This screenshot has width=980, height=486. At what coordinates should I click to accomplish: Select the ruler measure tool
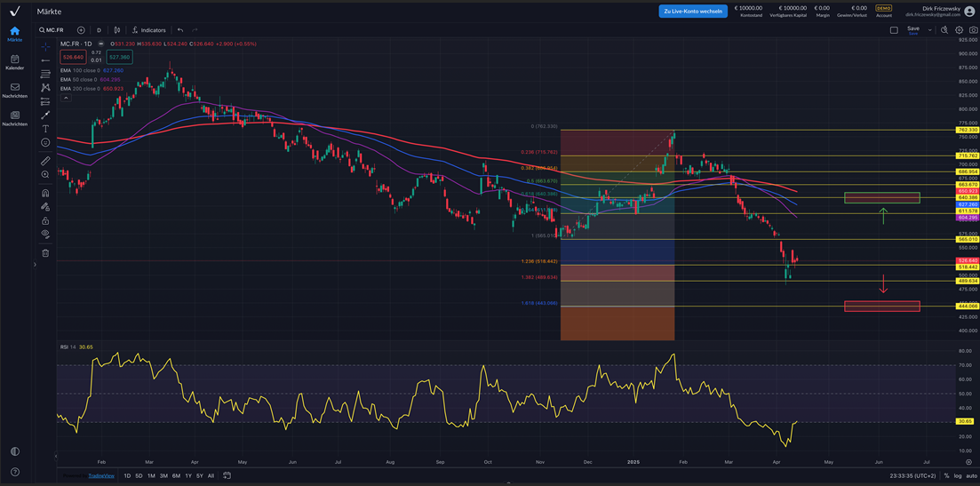pos(45,161)
